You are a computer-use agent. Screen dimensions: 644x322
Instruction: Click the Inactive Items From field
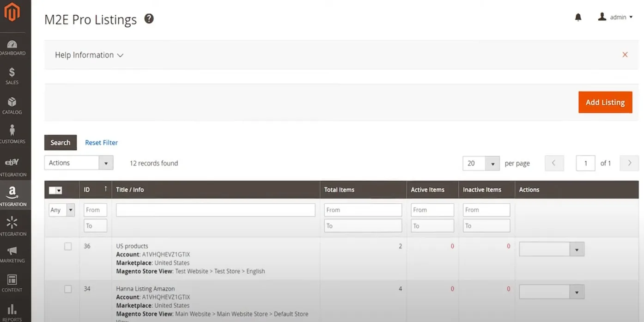tap(486, 210)
